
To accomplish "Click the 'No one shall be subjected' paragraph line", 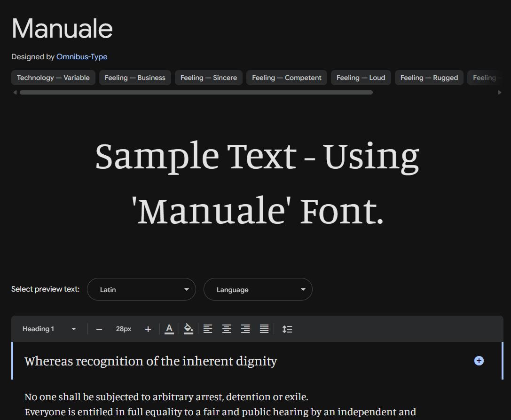I will coord(166,397).
